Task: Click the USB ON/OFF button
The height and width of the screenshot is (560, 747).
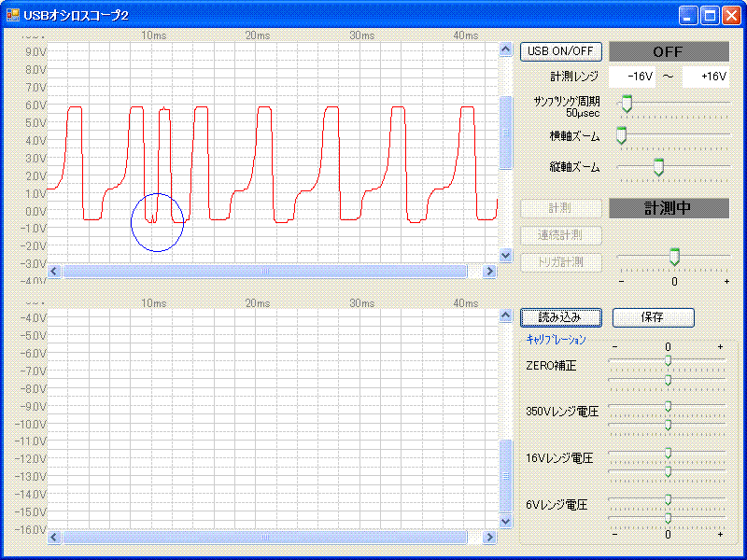Action: point(560,51)
